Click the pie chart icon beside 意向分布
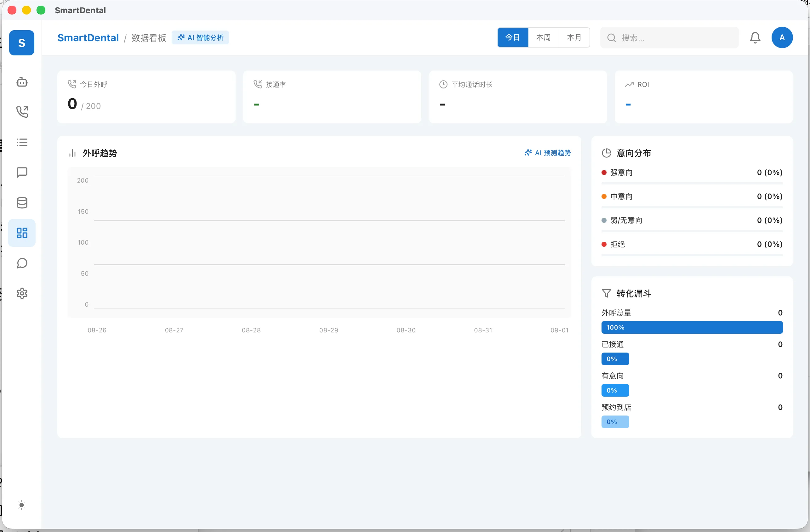 coord(606,153)
